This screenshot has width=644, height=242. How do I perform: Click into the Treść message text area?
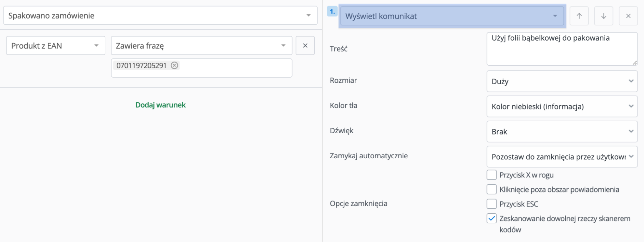click(561, 50)
